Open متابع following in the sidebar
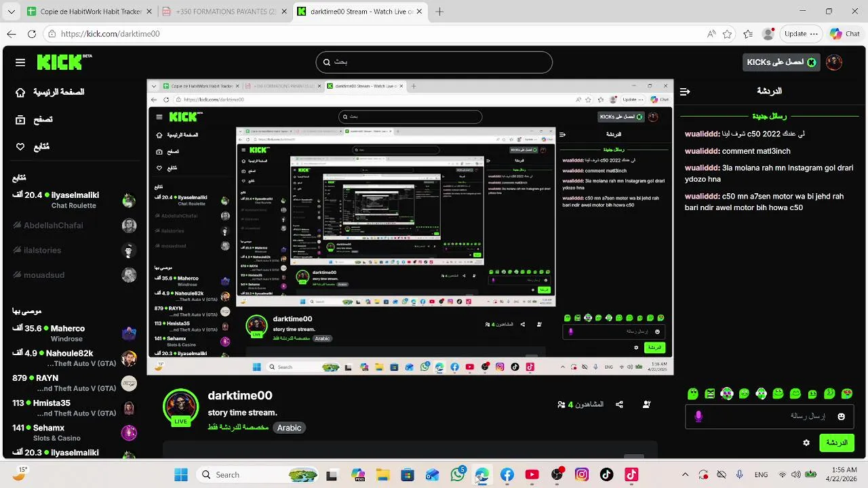The height and width of the screenshot is (488, 868). click(x=33, y=146)
